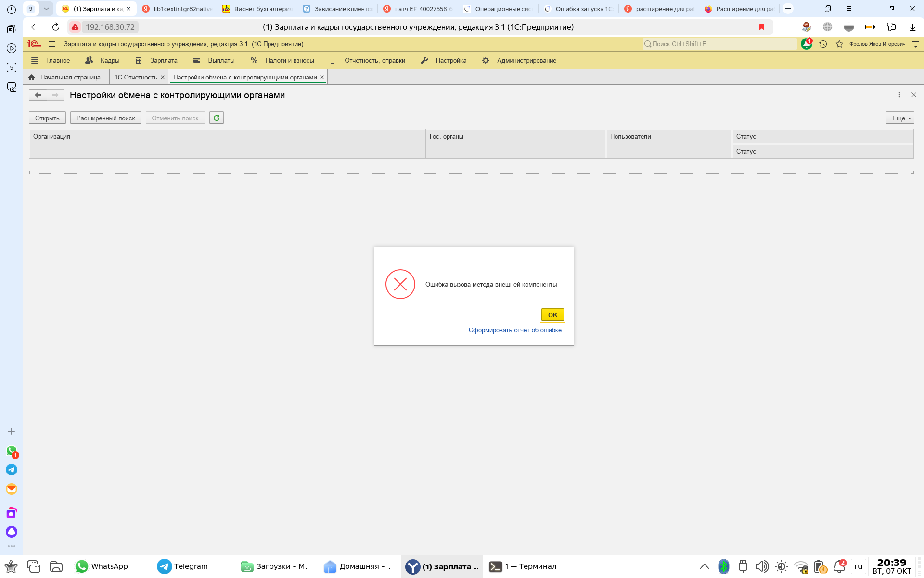Go back using the form's left arrow button
This screenshot has height=578, width=924.
pyautogui.click(x=38, y=95)
